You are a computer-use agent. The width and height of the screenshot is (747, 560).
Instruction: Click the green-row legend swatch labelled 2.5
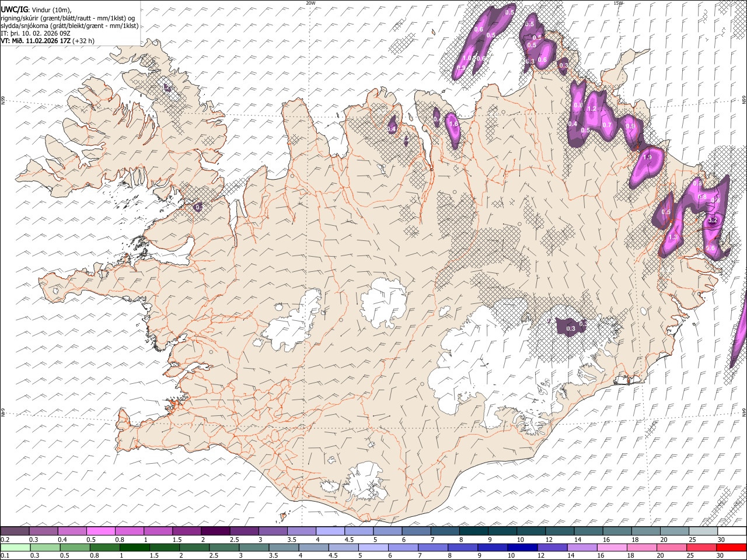pyautogui.click(x=224, y=547)
